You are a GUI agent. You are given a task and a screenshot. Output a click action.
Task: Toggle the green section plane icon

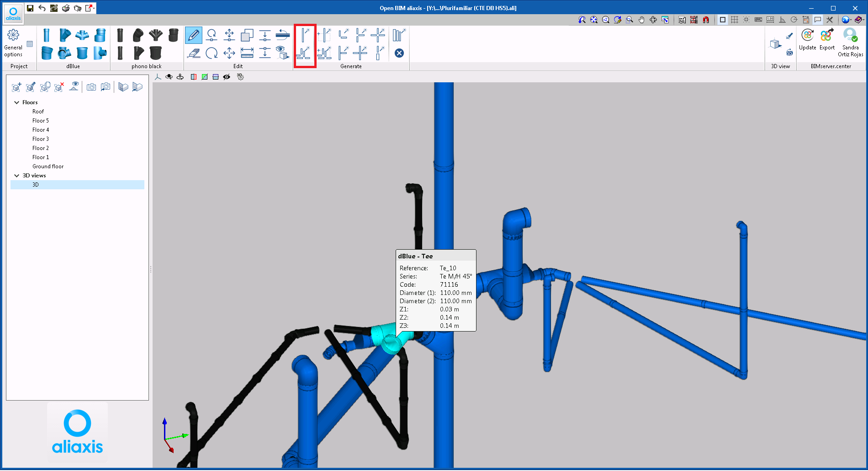205,77
